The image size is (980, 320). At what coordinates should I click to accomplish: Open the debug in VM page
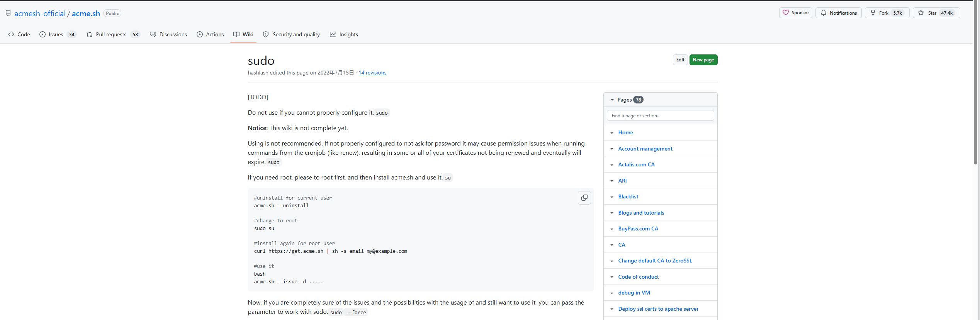(x=634, y=293)
